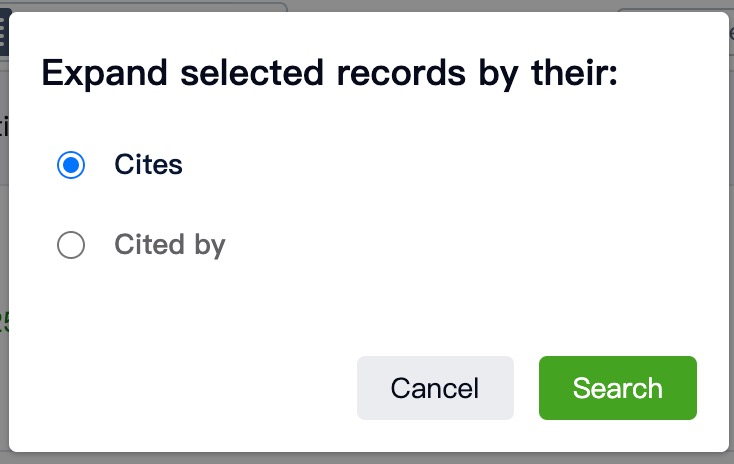Switch the selection to Cited by
This screenshot has height=464, width=734.
coord(71,245)
